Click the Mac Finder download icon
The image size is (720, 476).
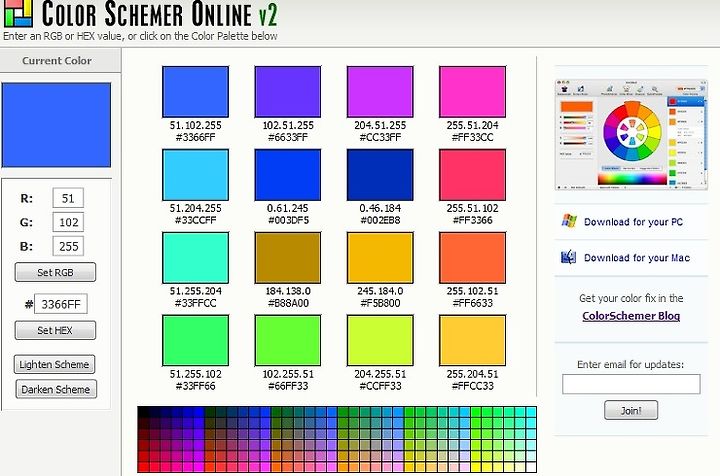[x=568, y=257]
